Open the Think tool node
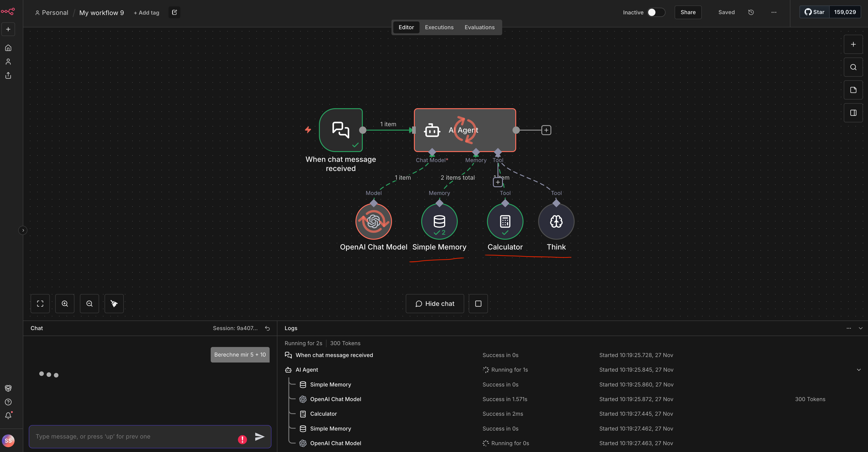The height and width of the screenshot is (452, 868). point(556,221)
